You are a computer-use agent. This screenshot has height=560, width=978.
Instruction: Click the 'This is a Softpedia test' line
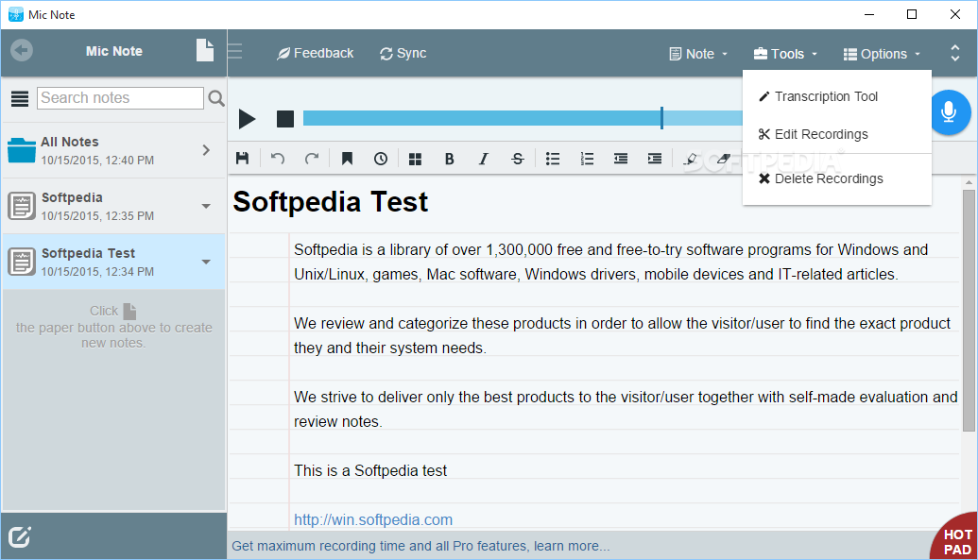pos(370,471)
